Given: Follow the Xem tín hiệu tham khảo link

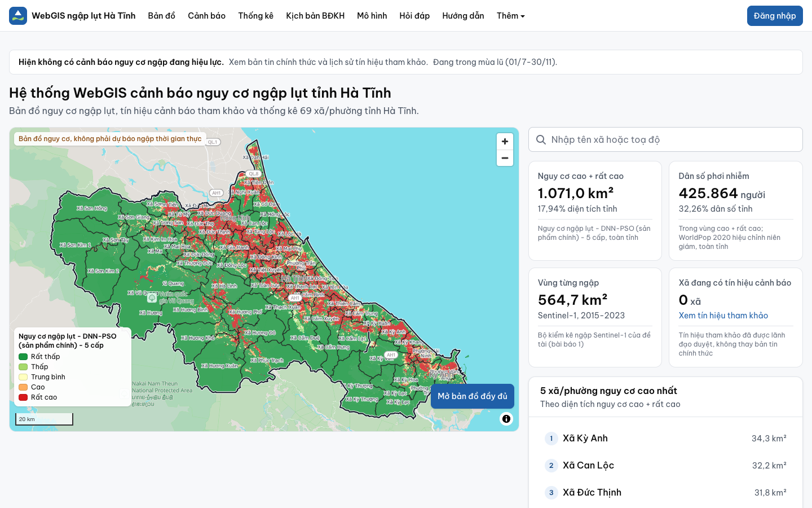Looking at the screenshot, I should (723, 316).
